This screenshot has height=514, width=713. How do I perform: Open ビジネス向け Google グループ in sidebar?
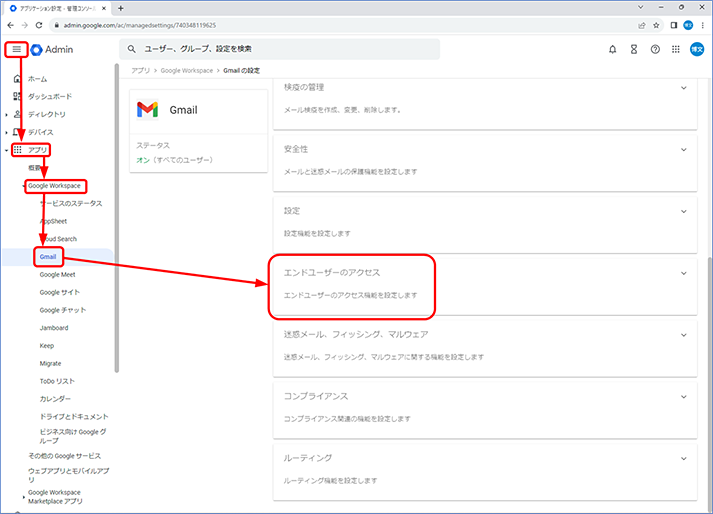pyautogui.click(x=73, y=436)
